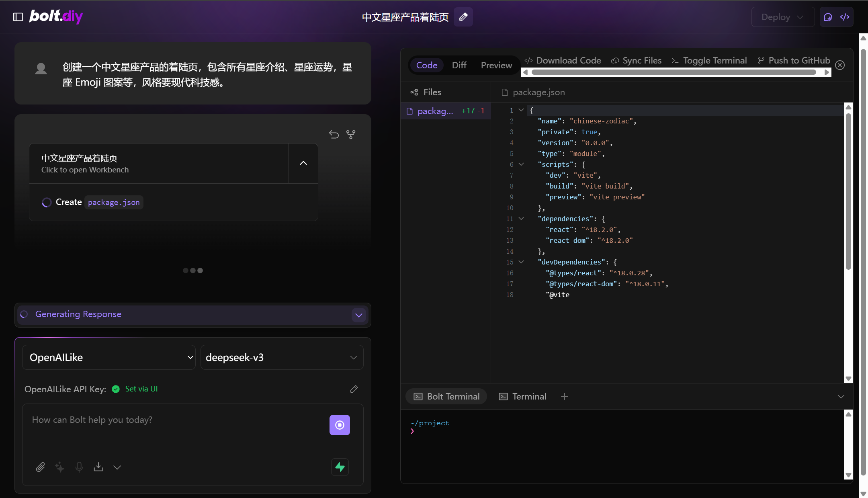Click toolbar scrollbar left arrow
Screen dimensions: 868x498
[526, 72]
